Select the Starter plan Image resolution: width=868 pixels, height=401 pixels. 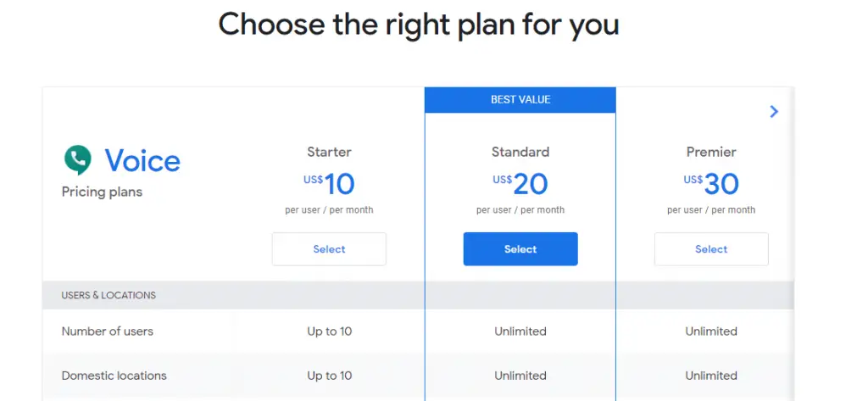coord(329,249)
